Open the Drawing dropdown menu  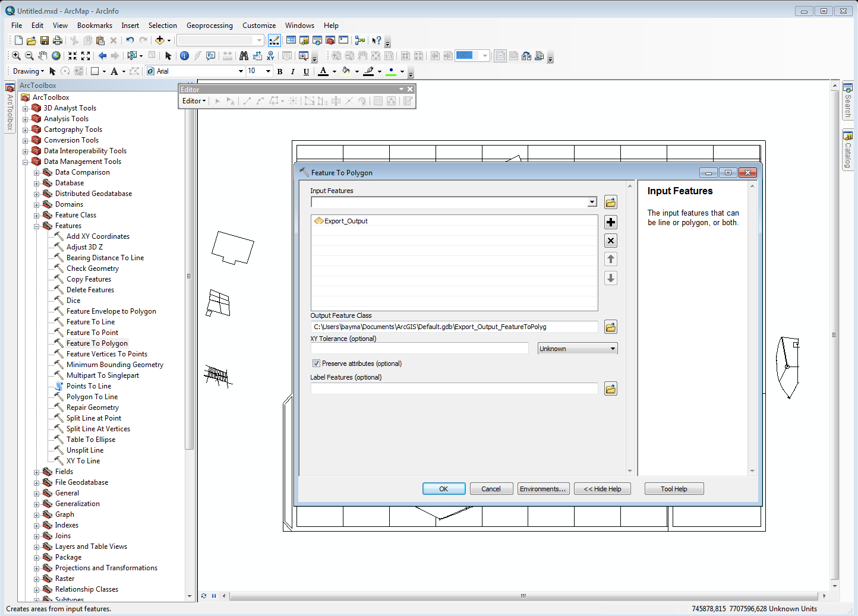point(29,71)
